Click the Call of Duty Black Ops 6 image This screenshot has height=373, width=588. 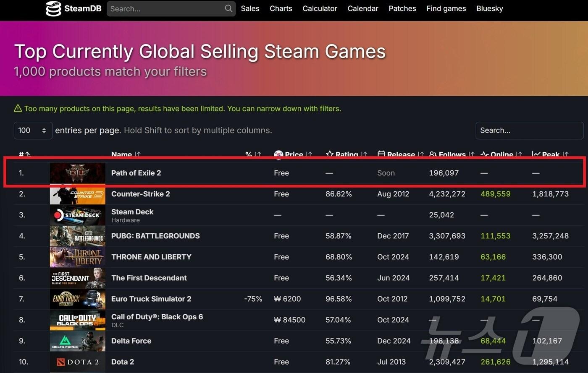point(77,320)
